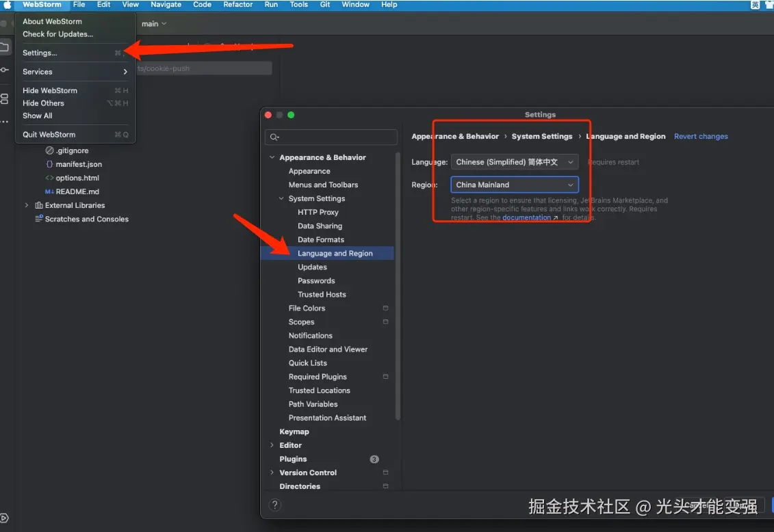Click the help question mark icon
This screenshot has width=774, height=532.
tap(275, 505)
